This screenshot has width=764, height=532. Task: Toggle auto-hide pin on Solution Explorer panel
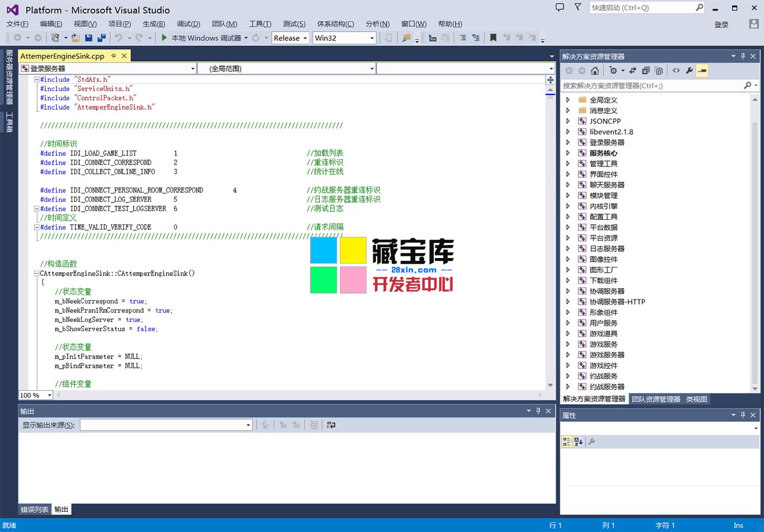point(743,56)
